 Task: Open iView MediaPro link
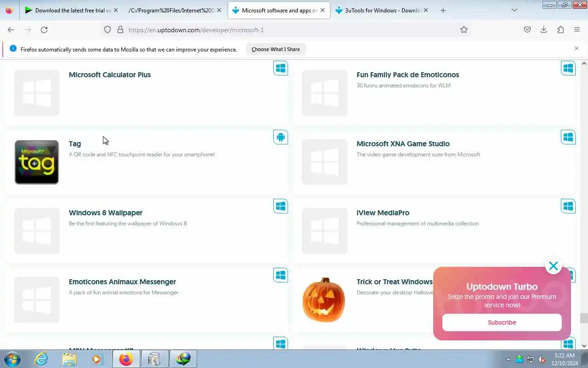pyautogui.click(x=383, y=213)
